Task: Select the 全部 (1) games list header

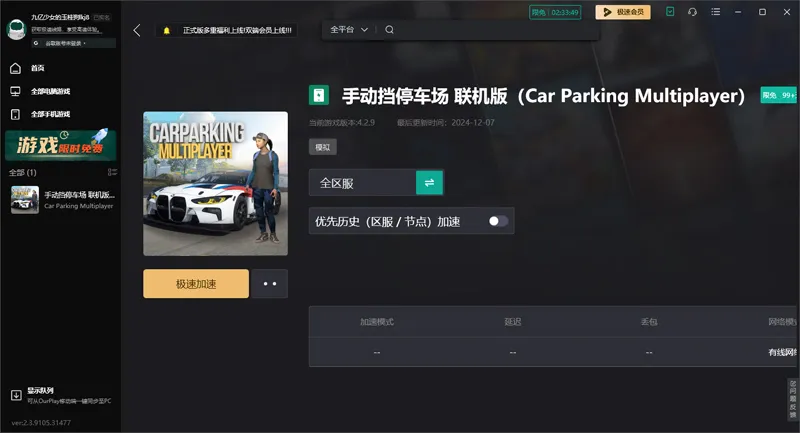Action: (x=22, y=172)
